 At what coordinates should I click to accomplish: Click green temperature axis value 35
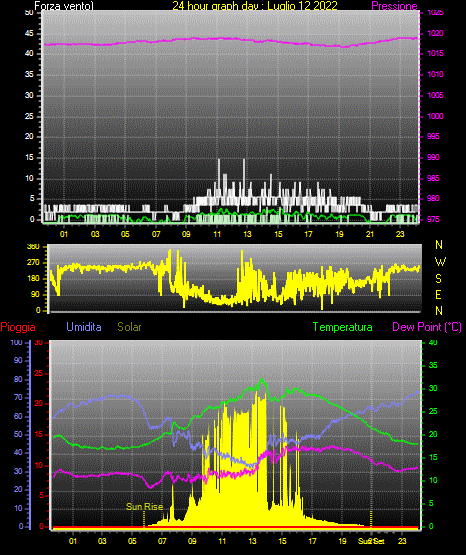click(x=433, y=365)
